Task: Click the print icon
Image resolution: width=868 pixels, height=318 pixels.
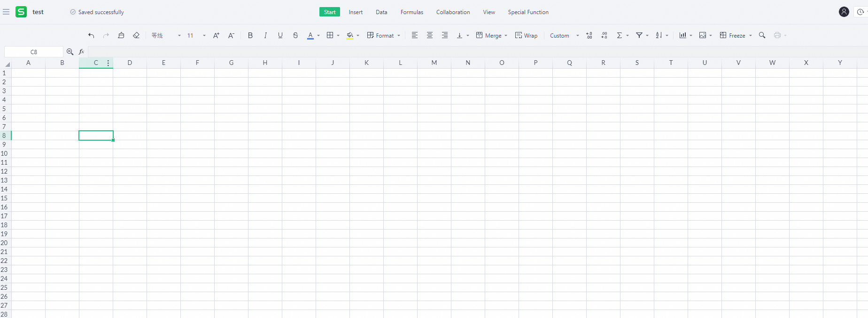Action: 777,35
